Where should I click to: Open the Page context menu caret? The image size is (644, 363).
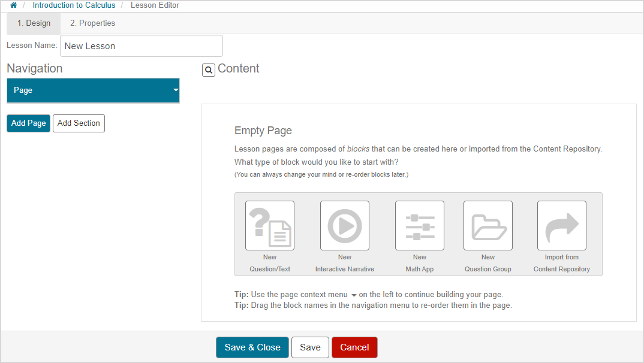pyautogui.click(x=176, y=90)
